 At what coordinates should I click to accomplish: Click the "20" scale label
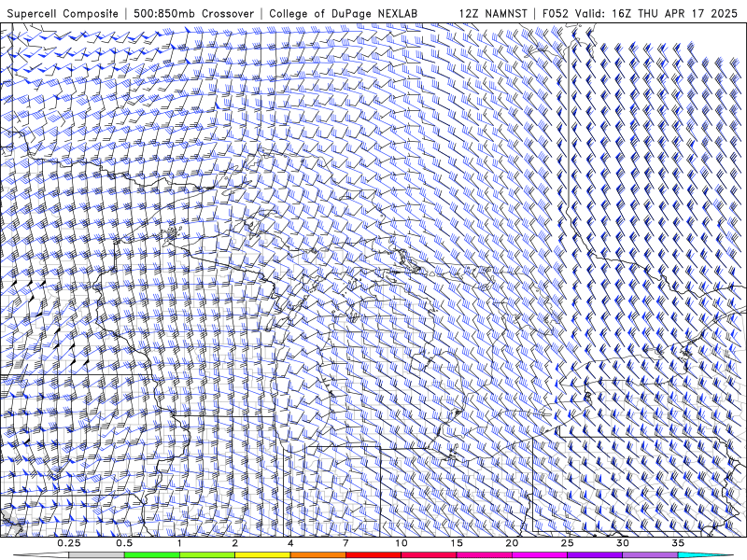(512, 543)
